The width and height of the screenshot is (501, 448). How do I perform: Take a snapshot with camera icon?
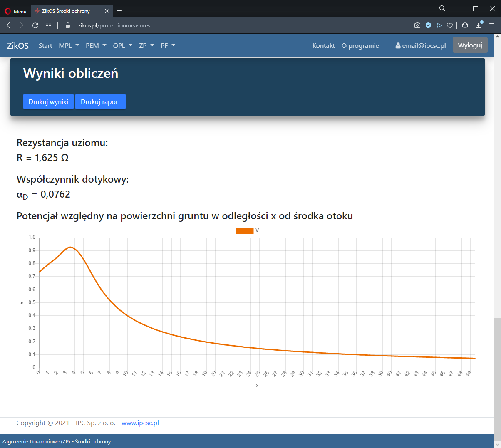(x=417, y=25)
